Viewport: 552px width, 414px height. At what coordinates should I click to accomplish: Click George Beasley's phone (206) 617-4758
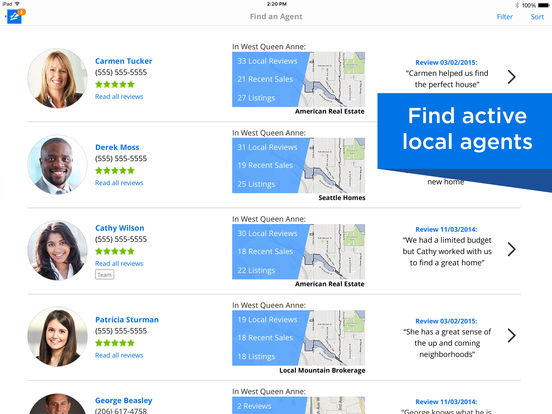coord(121,410)
